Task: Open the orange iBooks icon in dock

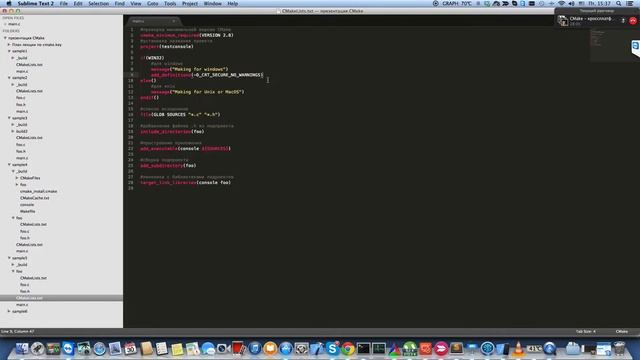Action: pyautogui.click(x=270, y=349)
